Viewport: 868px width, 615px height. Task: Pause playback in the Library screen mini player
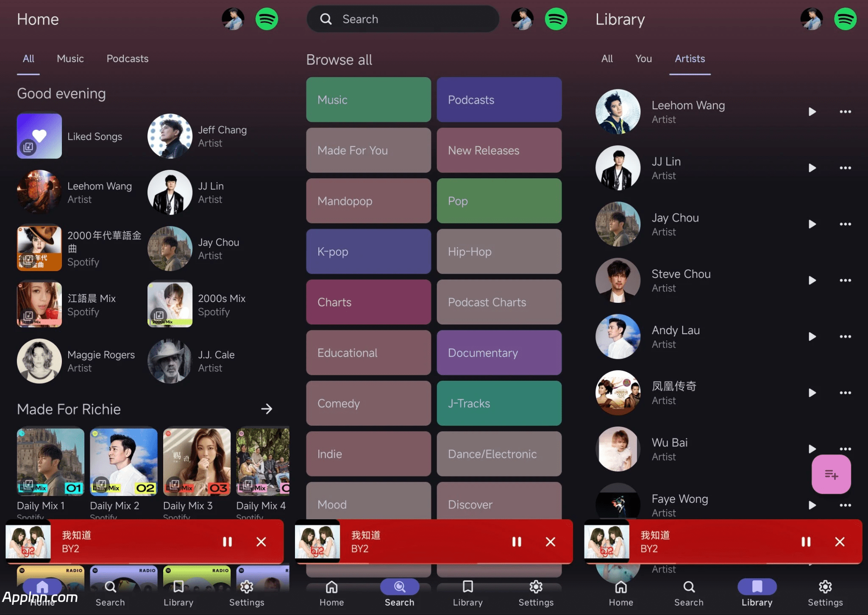click(806, 542)
